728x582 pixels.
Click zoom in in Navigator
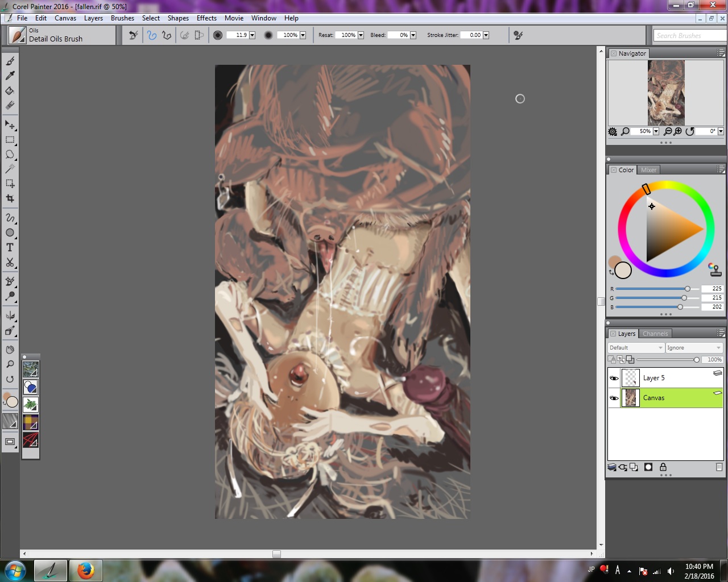(678, 131)
